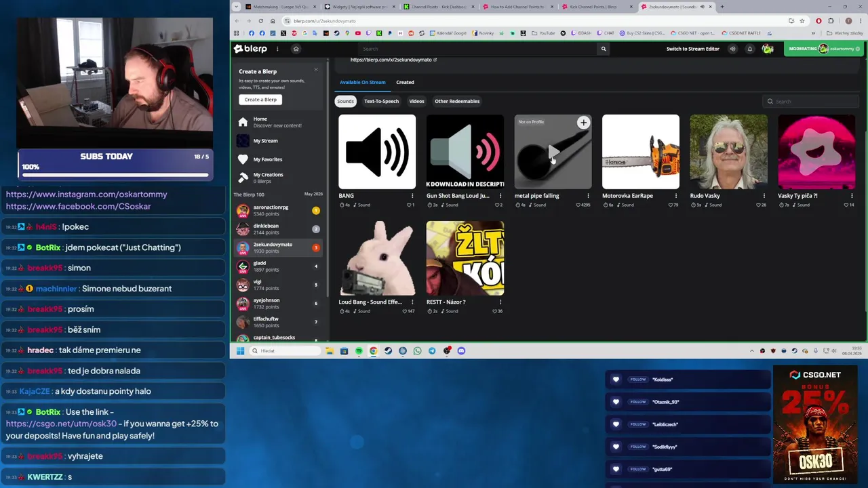
Task: Open options menu for metal pipe falling
Action: [x=588, y=196]
